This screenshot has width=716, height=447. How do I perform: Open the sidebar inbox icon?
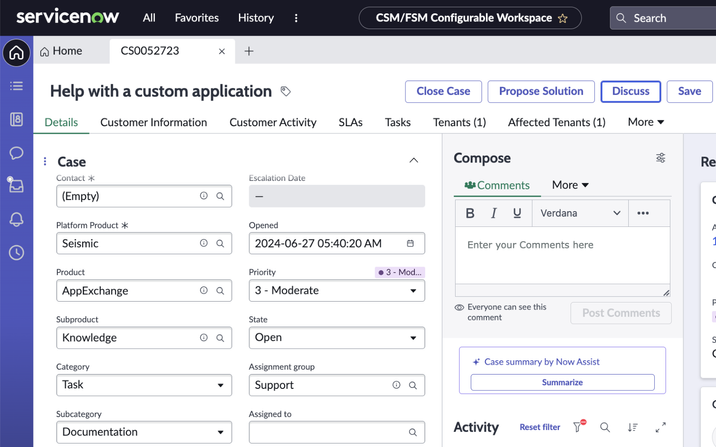16,185
